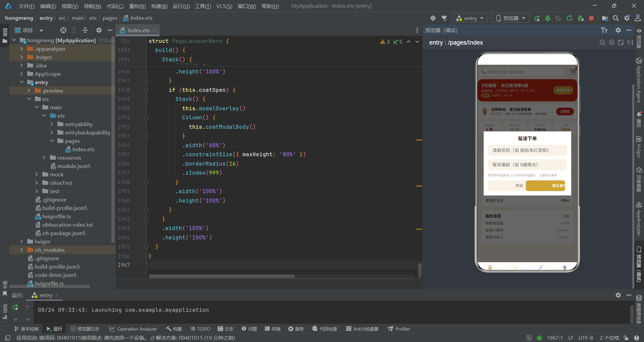Click the attach debugger bug-arrow icon
Viewport: 644px width, 342px height.
point(581,18)
